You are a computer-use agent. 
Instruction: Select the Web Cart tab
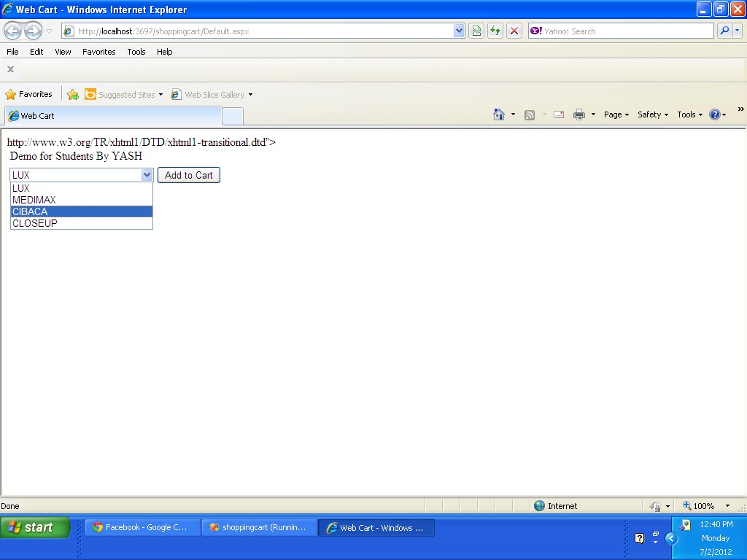(113, 116)
